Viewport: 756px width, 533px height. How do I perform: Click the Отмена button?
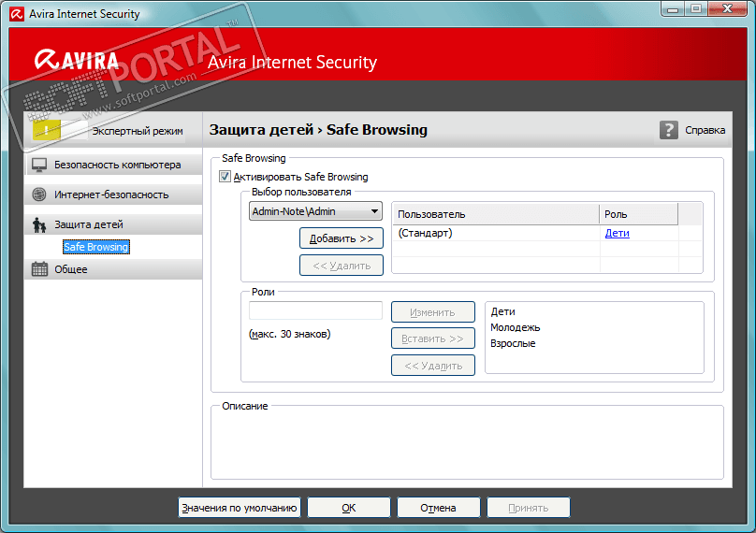pos(438,508)
